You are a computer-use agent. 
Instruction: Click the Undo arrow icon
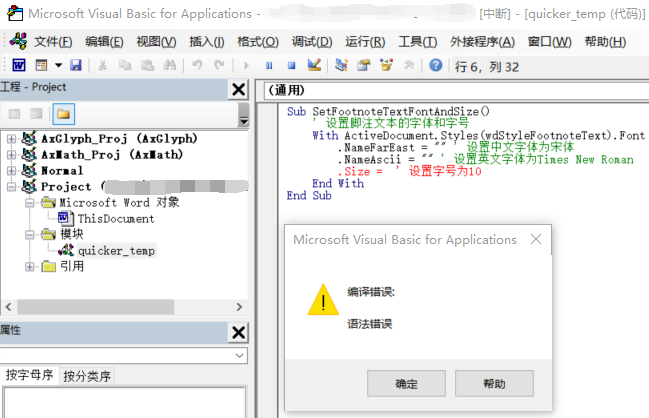(x=197, y=65)
